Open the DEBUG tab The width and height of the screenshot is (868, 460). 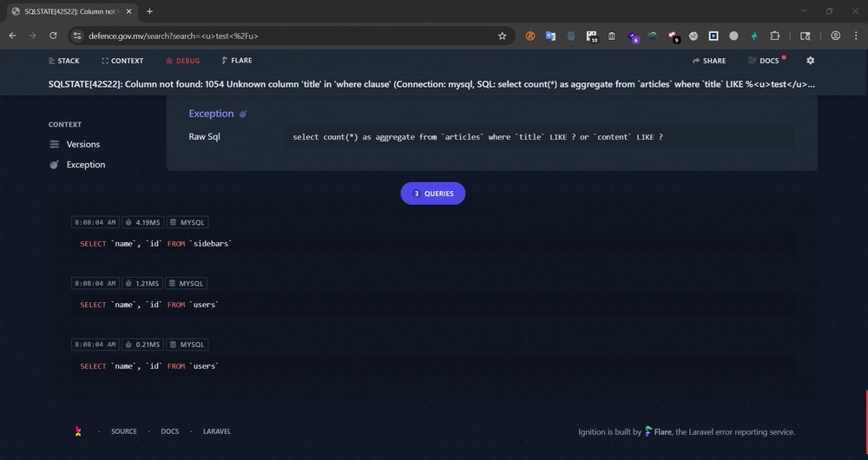(x=182, y=61)
